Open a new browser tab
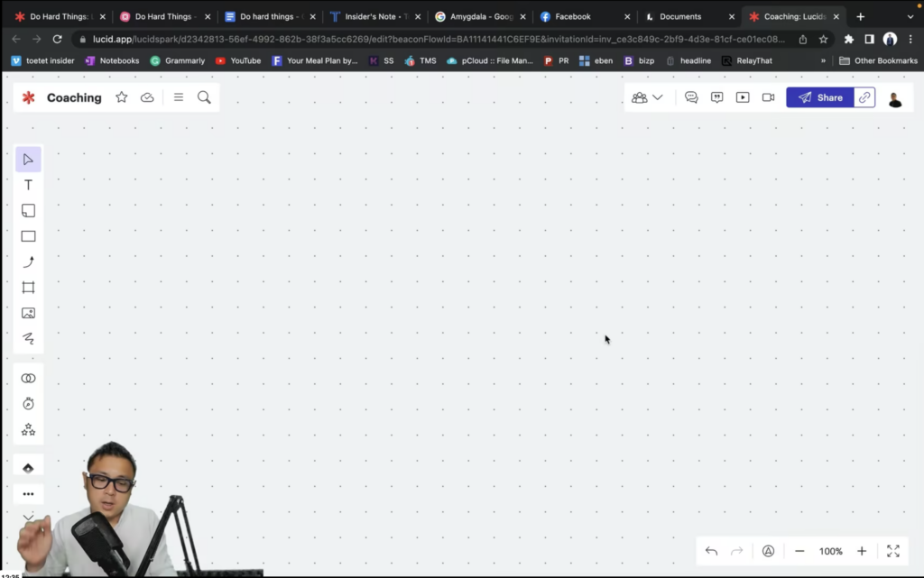 [x=860, y=16]
